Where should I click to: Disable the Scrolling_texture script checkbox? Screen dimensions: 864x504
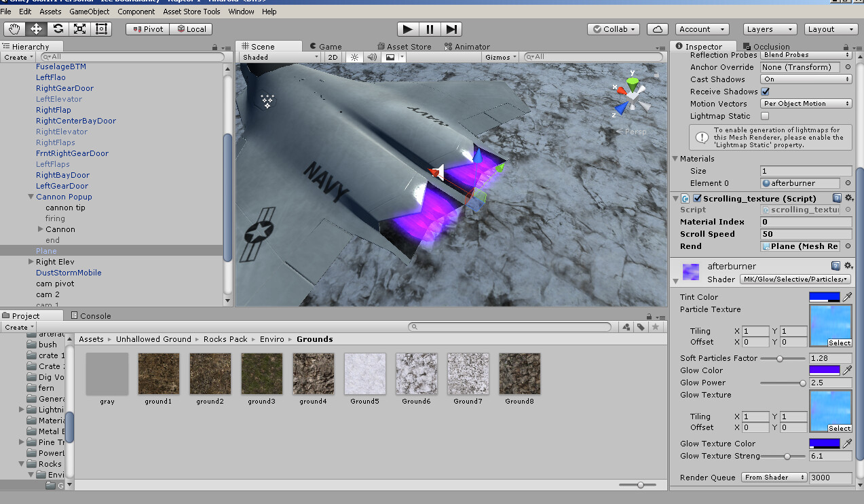pos(696,198)
